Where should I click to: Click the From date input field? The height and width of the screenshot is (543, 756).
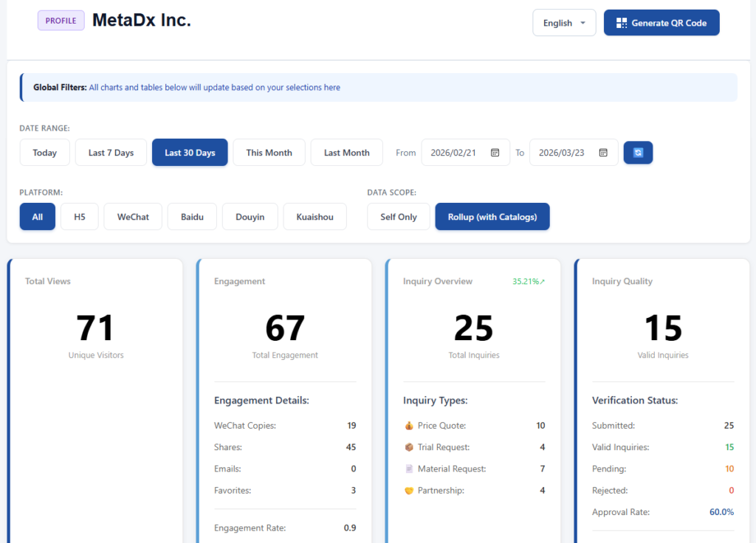coord(454,153)
